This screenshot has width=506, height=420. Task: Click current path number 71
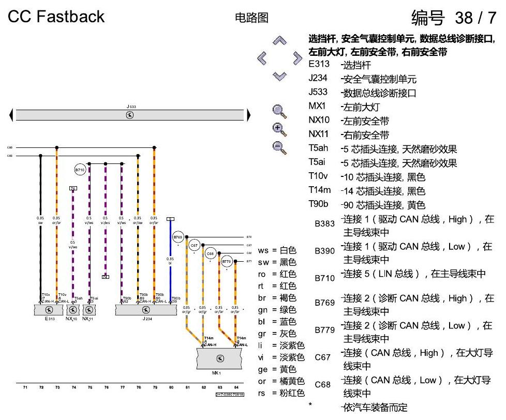tap(25, 387)
